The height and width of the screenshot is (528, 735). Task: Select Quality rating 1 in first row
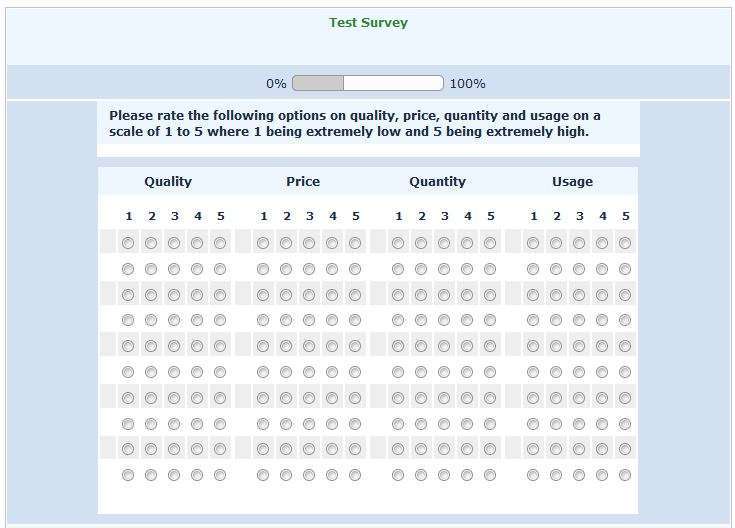click(x=128, y=243)
